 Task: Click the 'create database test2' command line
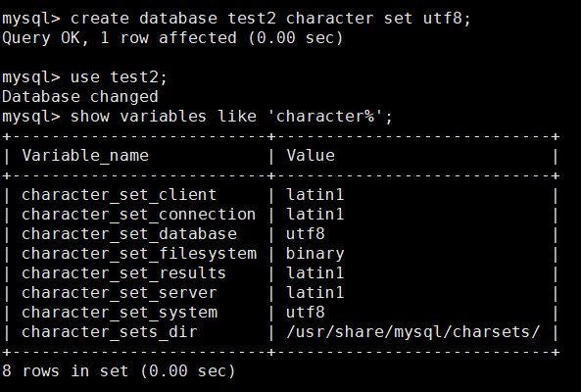point(236,19)
